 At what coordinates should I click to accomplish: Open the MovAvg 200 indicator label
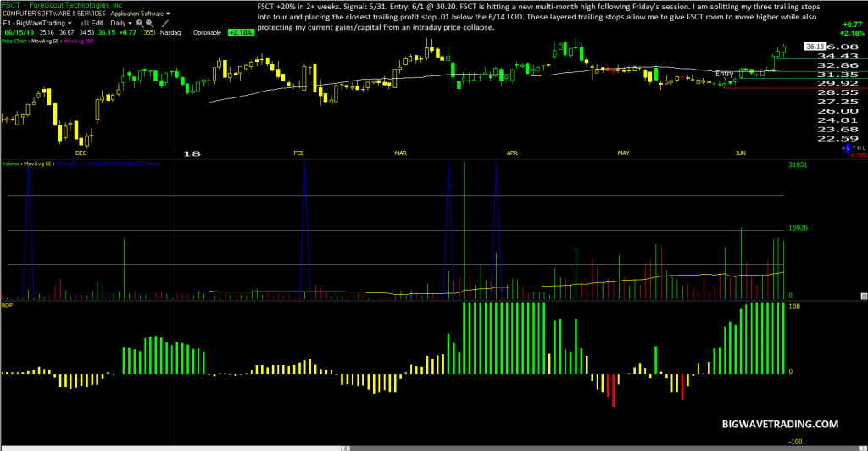pos(78,41)
